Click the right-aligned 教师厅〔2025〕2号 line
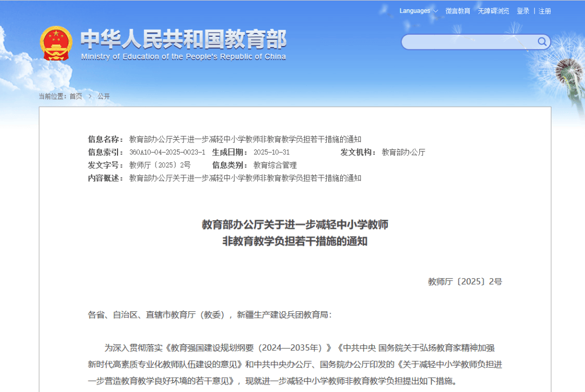Image resolution: width=585 pixels, height=392 pixels. (465, 282)
